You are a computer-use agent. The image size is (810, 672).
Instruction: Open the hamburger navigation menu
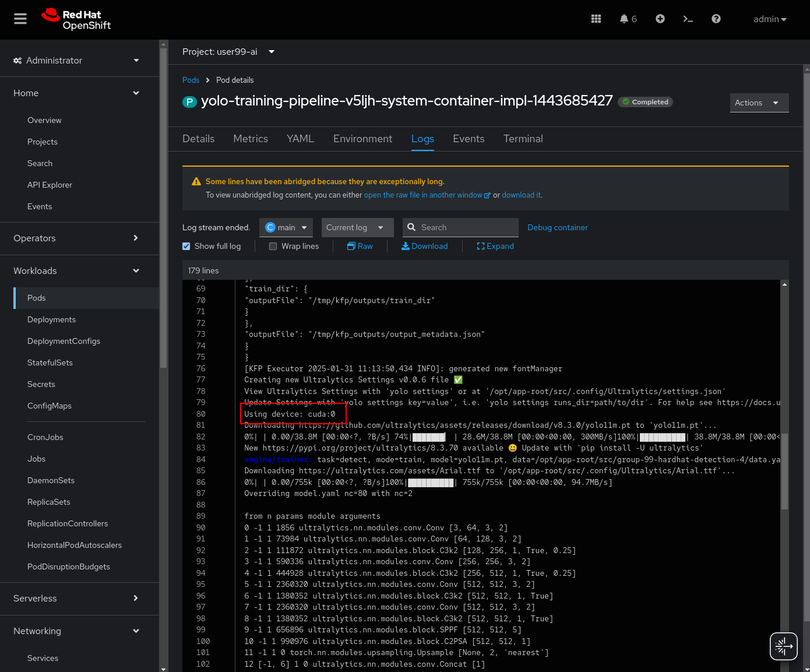point(20,19)
